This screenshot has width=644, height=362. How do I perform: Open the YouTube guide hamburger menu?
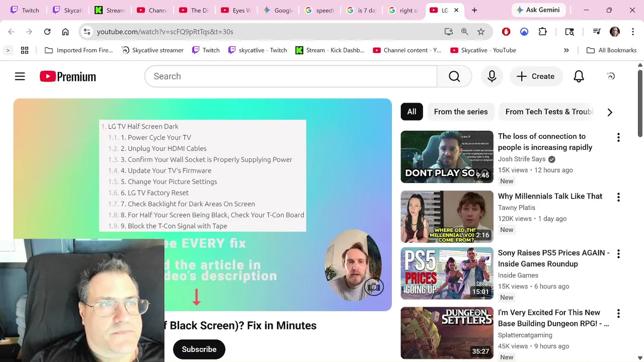tap(20, 76)
